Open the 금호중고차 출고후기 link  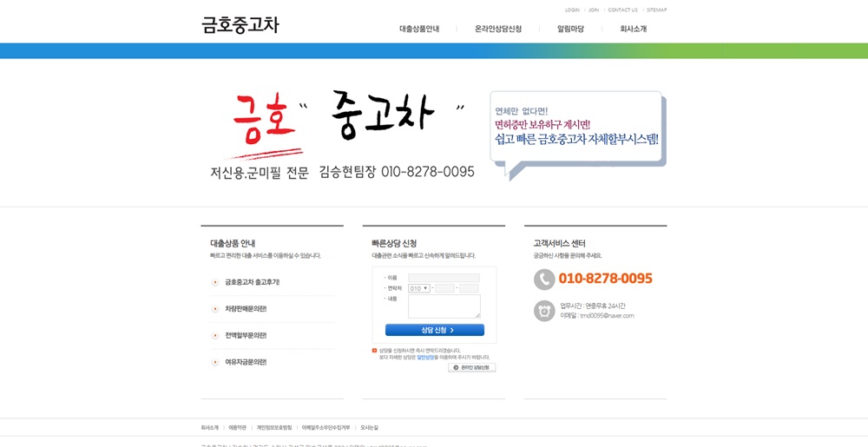pos(252,282)
